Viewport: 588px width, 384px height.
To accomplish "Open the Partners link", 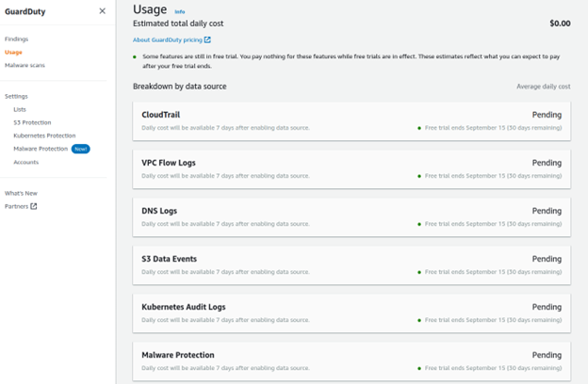I will [17, 206].
